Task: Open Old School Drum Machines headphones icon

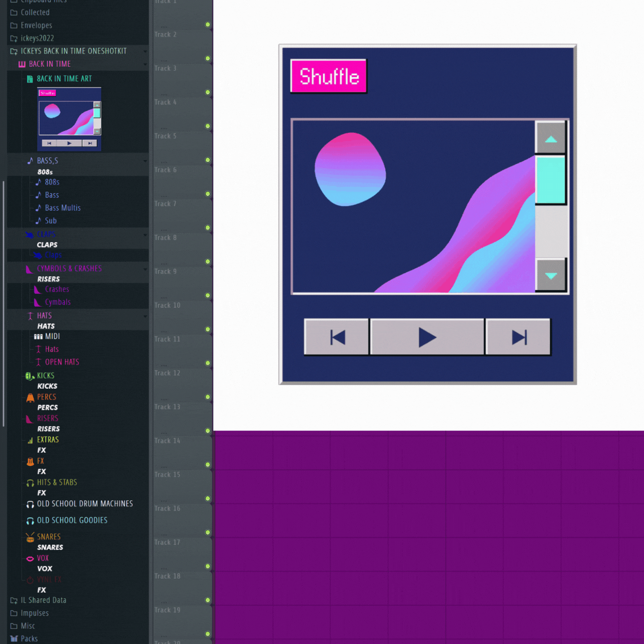Action: click(30, 504)
